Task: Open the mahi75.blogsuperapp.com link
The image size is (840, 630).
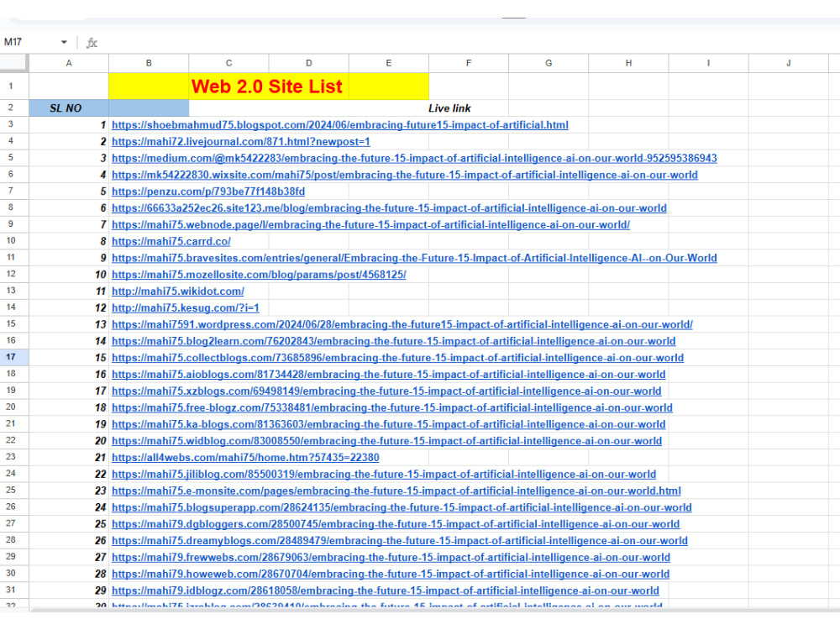Action: click(402, 507)
